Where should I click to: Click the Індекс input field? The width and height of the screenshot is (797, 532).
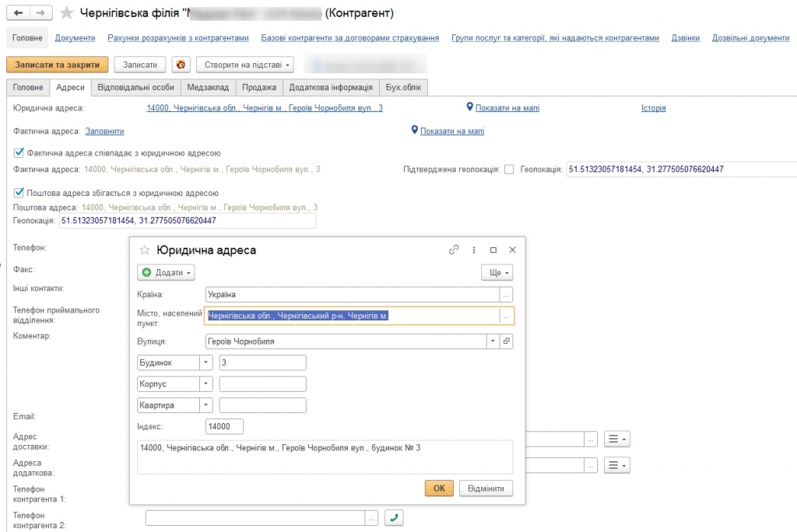click(x=224, y=426)
